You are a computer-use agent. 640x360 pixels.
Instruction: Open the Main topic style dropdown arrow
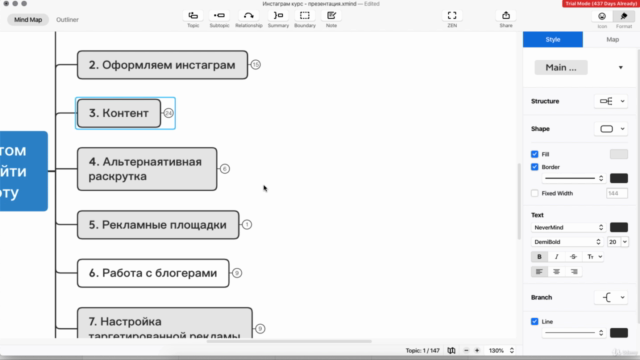[620, 68]
